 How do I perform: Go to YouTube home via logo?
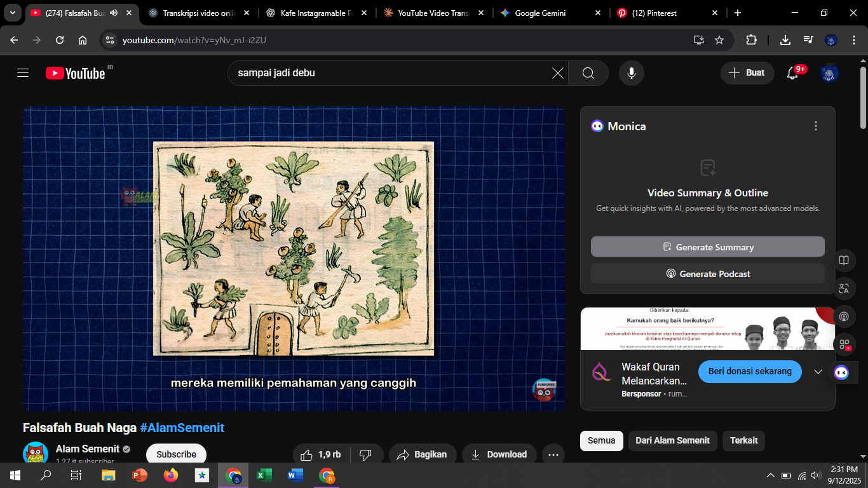coord(75,73)
